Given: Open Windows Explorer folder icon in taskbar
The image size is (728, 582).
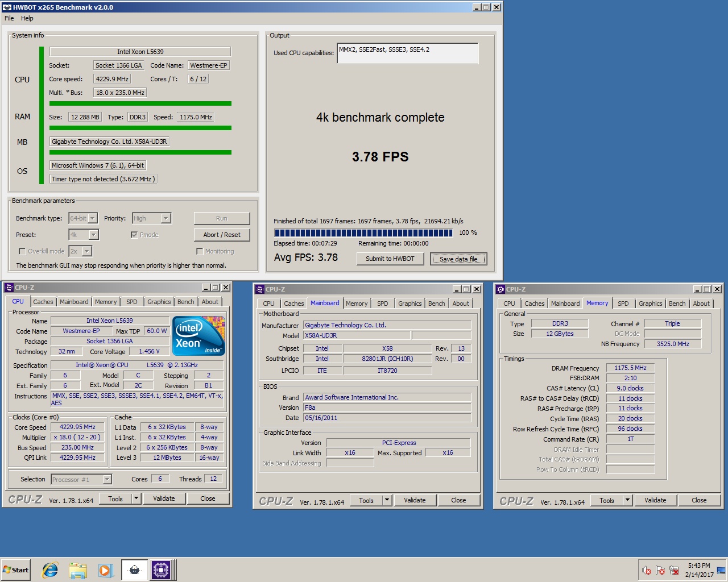Looking at the screenshot, I should click(78, 570).
